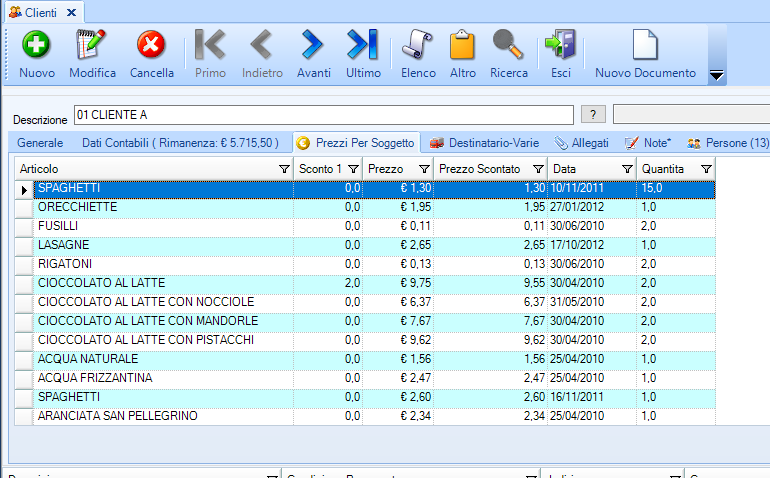Viewport: 770px width, 478px height.
Task: Open the Allegati tab
Action: (582, 143)
